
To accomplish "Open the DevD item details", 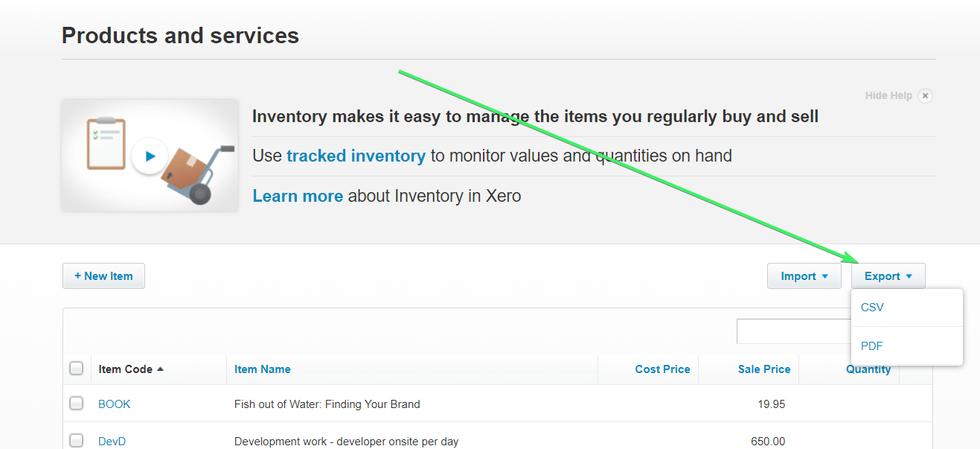I will (112, 441).
